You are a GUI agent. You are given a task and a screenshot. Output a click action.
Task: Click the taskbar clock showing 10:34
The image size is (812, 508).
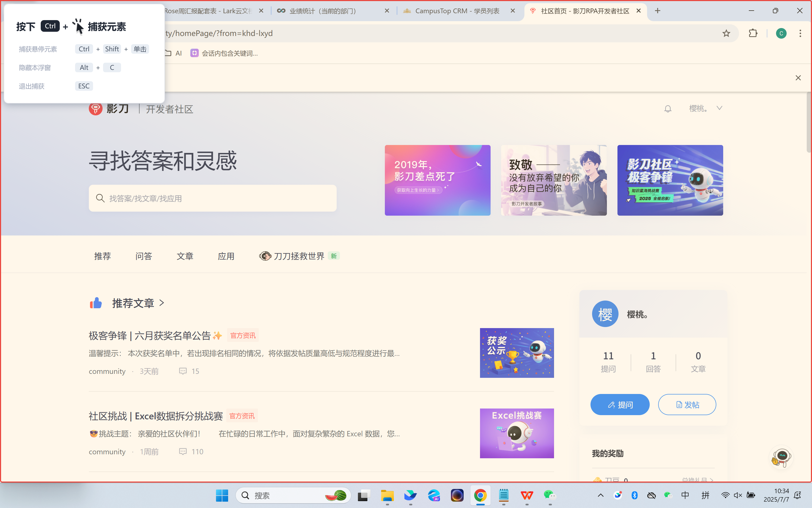[x=776, y=495]
